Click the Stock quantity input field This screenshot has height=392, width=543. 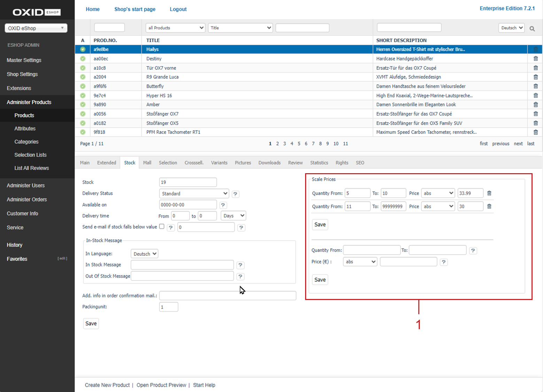pyautogui.click(x=188, y=182)
